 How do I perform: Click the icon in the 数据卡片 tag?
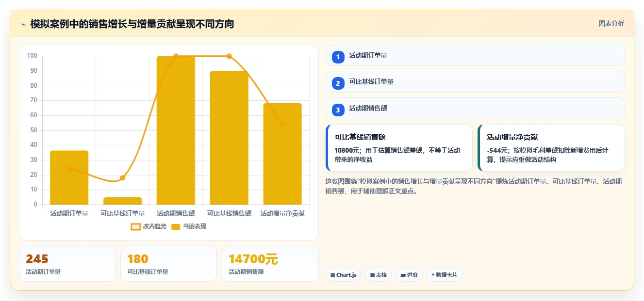pyautogui.click(x=433, y=275)
